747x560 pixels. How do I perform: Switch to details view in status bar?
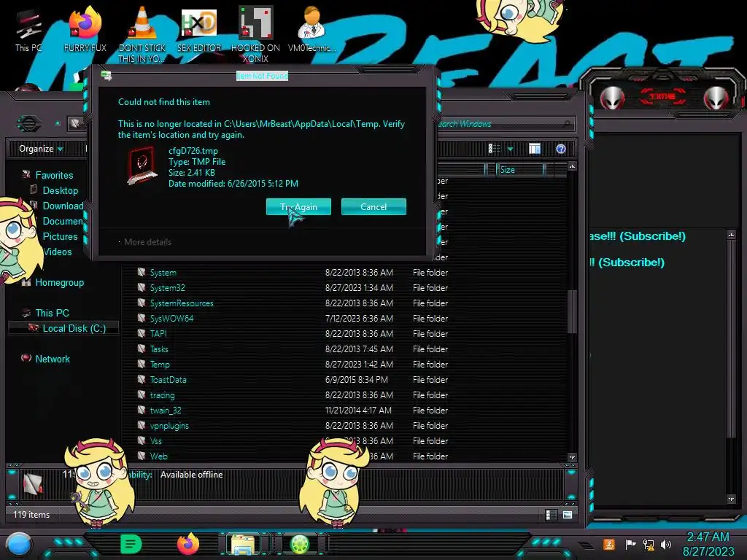551,515
